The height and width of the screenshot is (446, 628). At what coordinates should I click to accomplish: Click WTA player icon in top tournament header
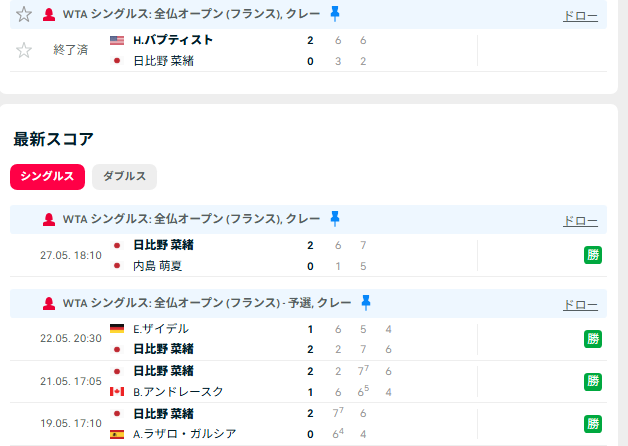click(49, 15)
